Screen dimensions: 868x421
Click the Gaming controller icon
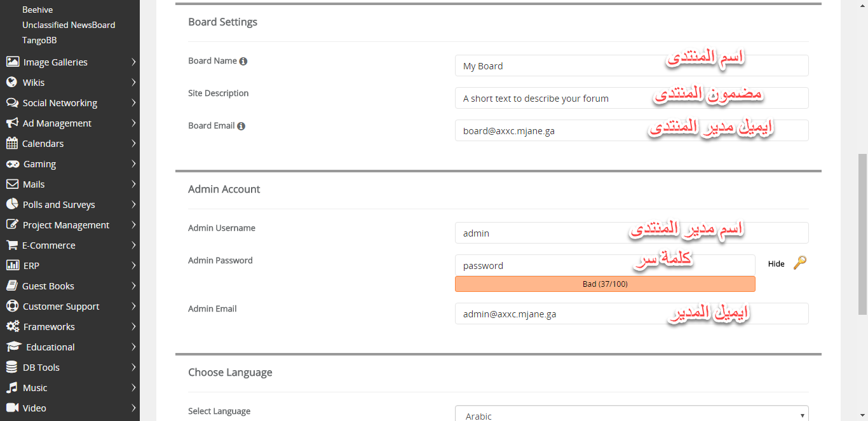point(12,163)
